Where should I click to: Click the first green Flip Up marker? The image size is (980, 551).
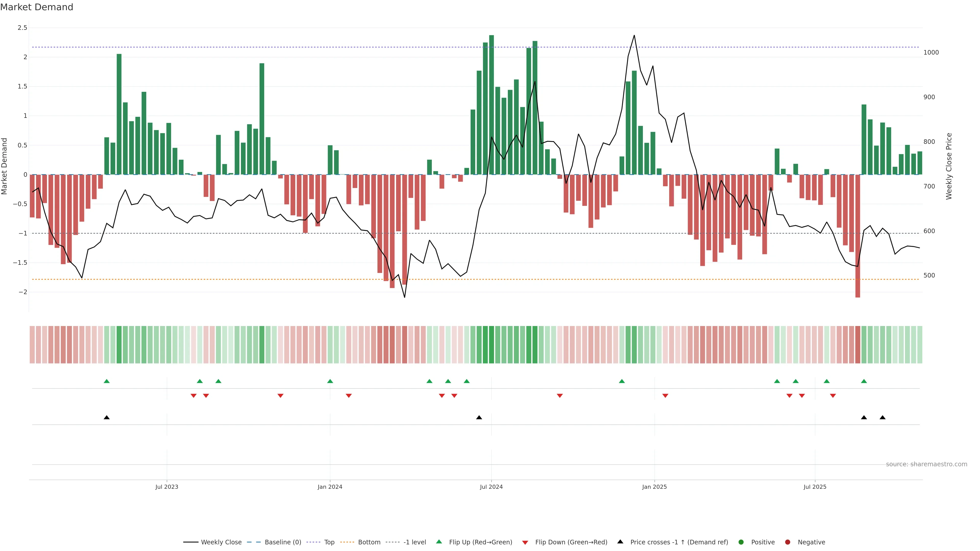tap(106, 381)
